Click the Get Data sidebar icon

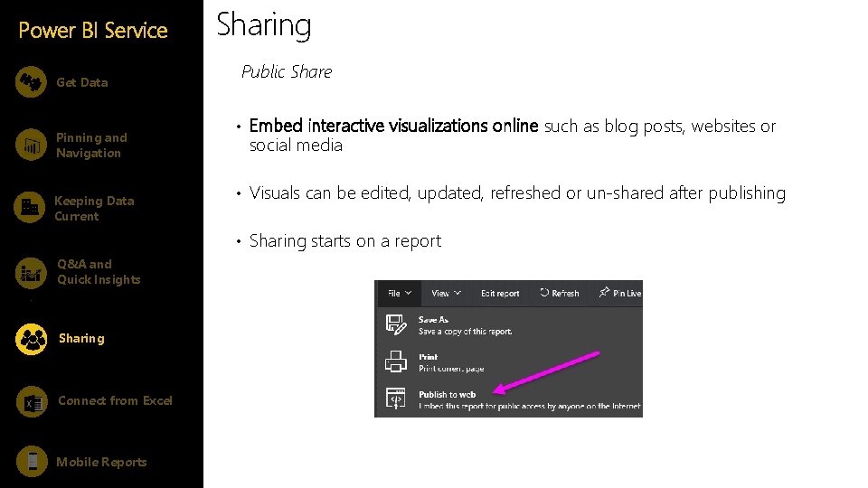point(31,82)
